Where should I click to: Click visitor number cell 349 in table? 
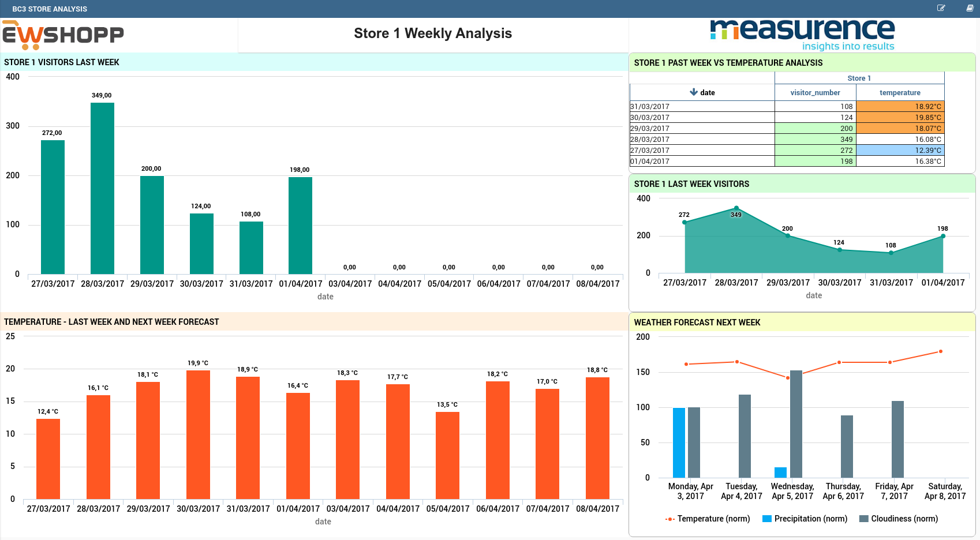point(815,139)
